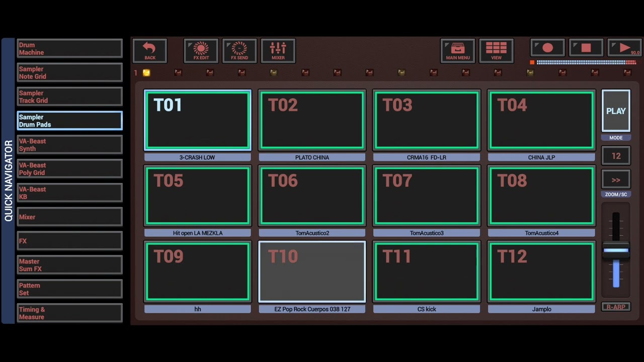
Task: Tap drum pad T08
Action: [541, 196]
